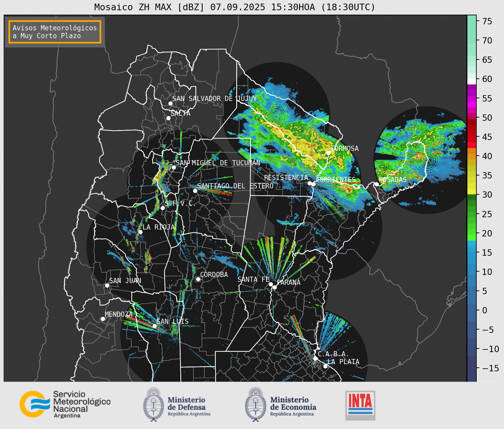Click the Corrientes city marker
The image size is (504, 429).
313,184
